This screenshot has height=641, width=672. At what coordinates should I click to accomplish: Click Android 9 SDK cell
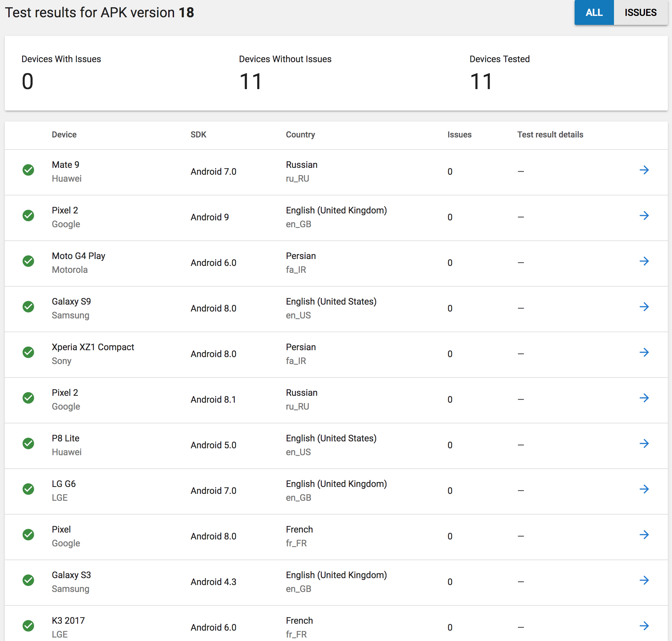(x=210, y=217)
